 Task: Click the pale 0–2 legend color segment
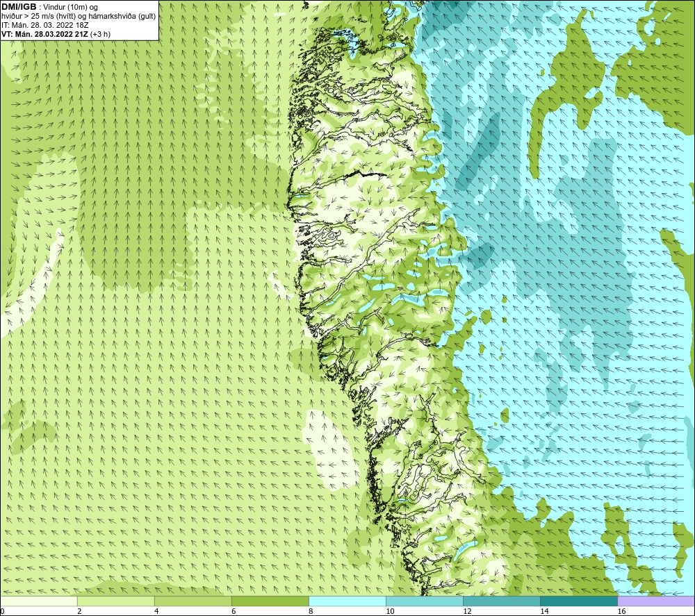[39, 601]
